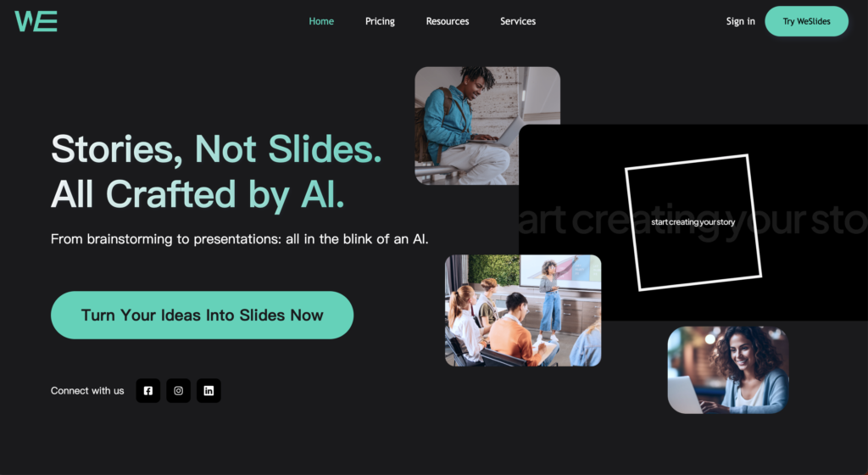Open the LinkedIn social icon

click(209, 391)
